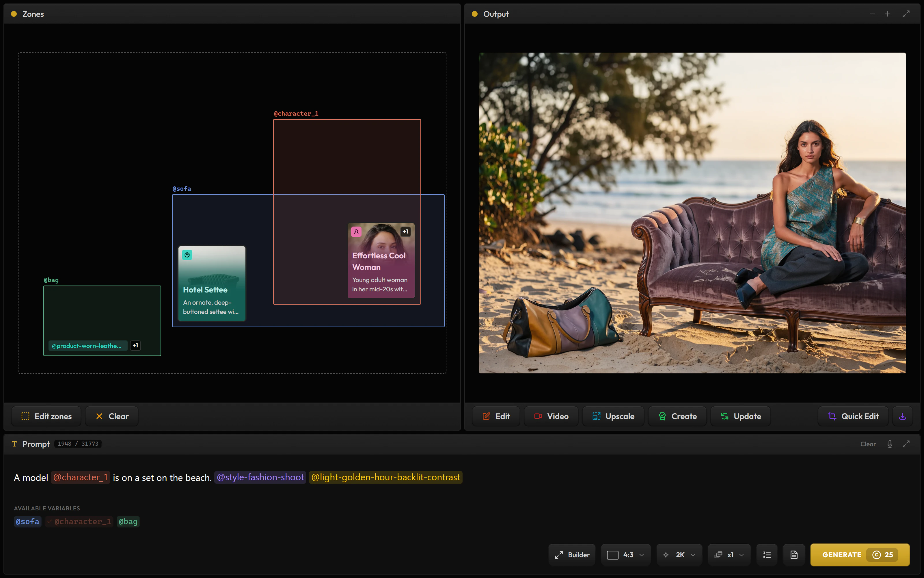Select the @character_1 zone label
Viewport: 924px width, 578px height.
(296, 114)
